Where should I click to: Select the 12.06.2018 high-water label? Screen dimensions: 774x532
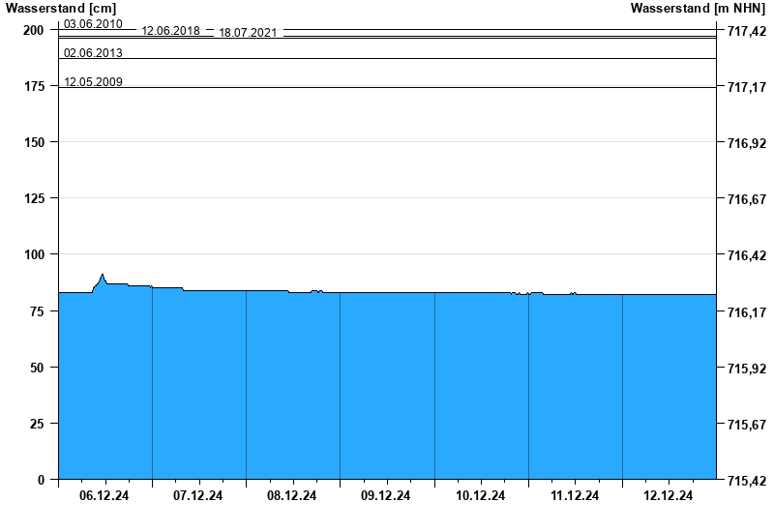click(x=170, y=31)
